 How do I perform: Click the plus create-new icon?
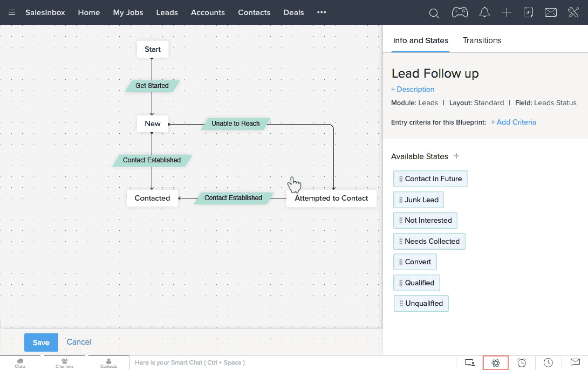tap(507, 12)
